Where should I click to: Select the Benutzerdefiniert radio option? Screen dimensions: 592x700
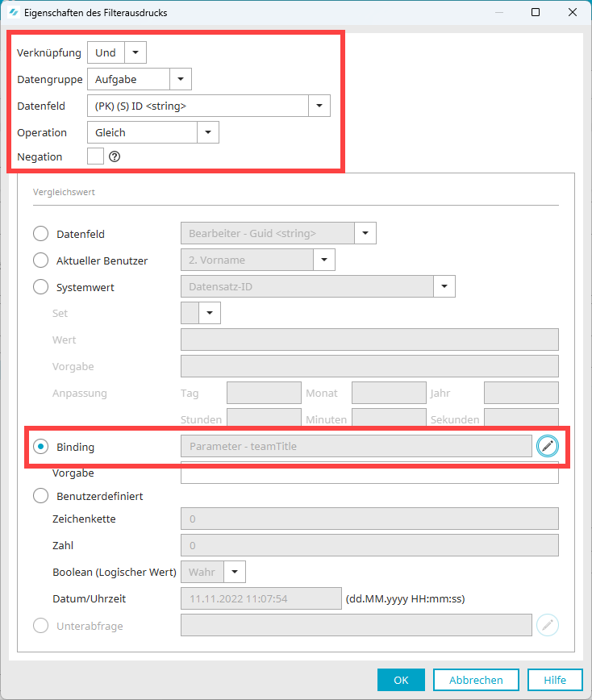40,495
